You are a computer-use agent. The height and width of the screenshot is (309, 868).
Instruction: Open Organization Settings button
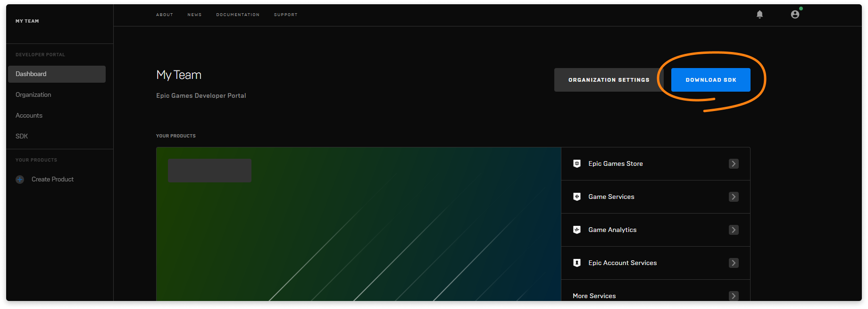[x=609, y=80]
